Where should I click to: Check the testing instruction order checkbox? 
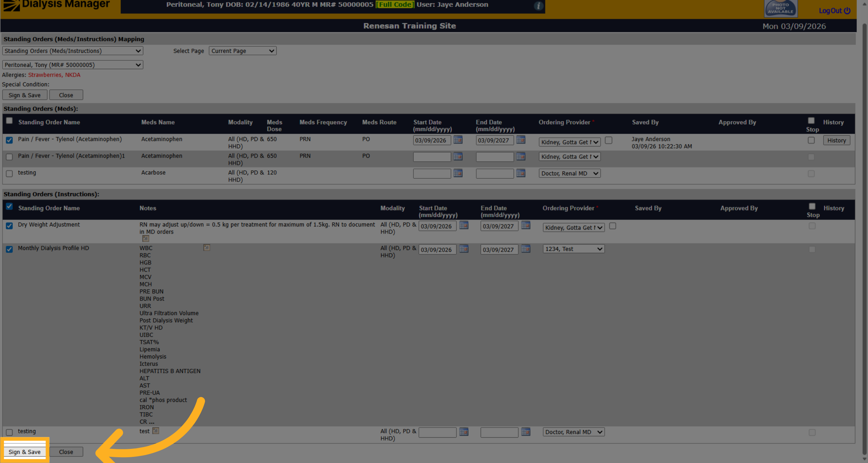(9, 432)
